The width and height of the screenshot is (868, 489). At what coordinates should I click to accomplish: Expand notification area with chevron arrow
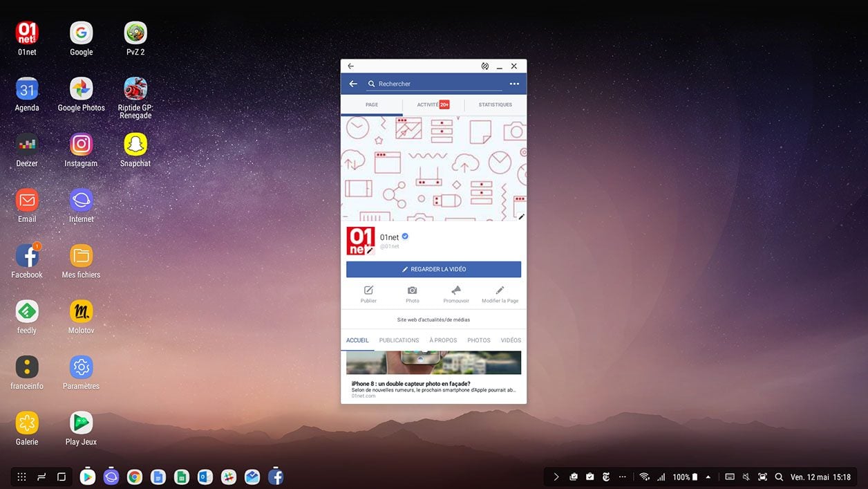click(x=556, y=477)
